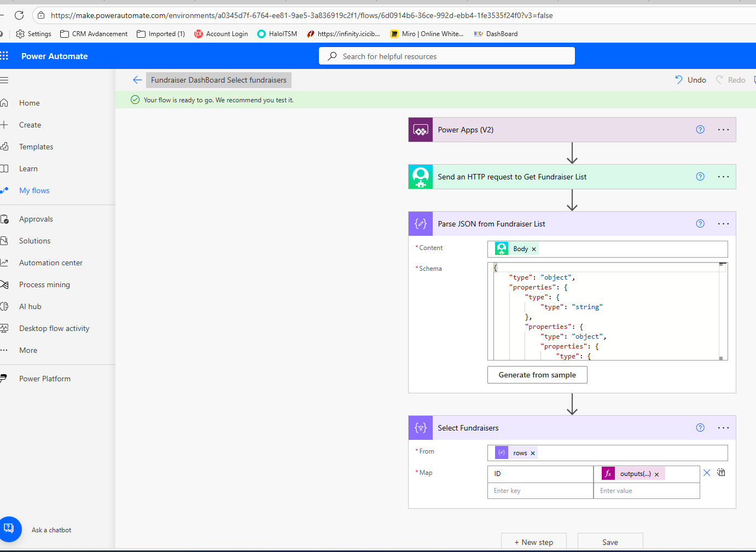Click the Enter key map field
The height and width of the screenshot is (552, 756).
(x=540, y=491)
